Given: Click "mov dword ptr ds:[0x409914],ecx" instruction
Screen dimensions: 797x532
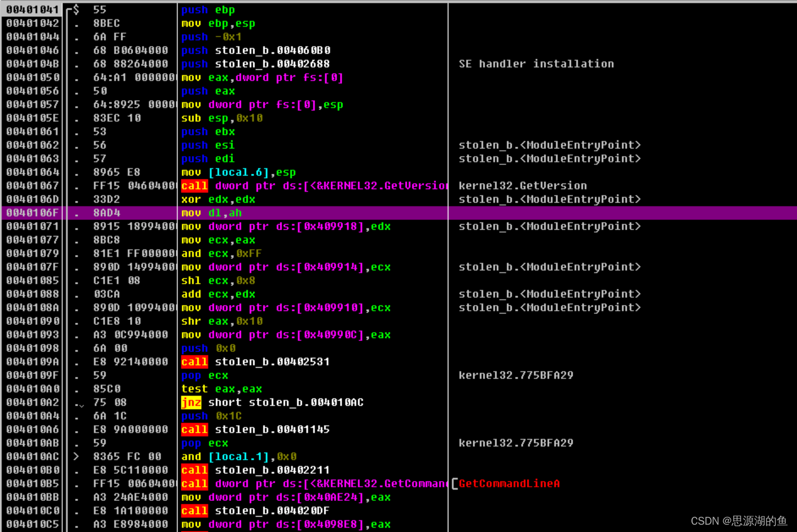Looking at the screenshot, I should click(286, 267).
